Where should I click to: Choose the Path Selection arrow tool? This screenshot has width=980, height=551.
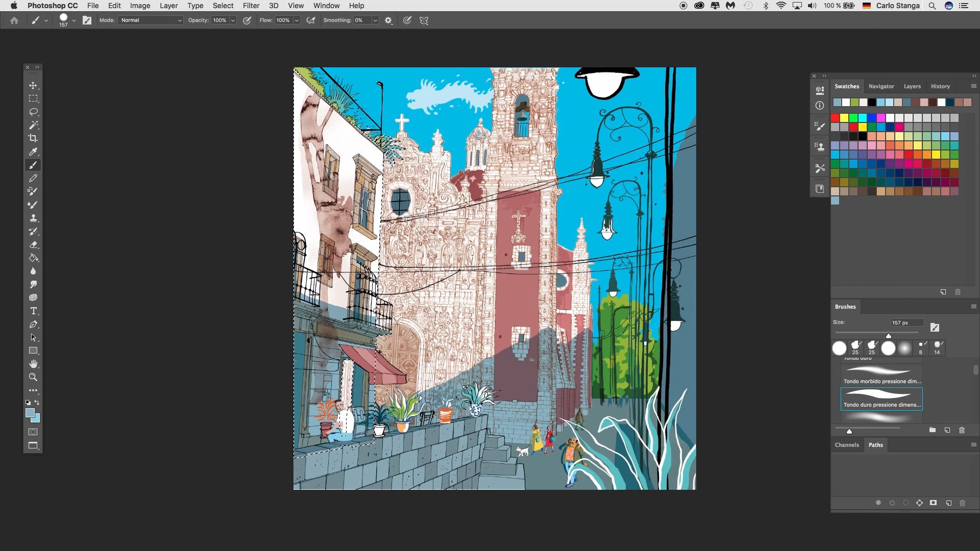[33, 337]
